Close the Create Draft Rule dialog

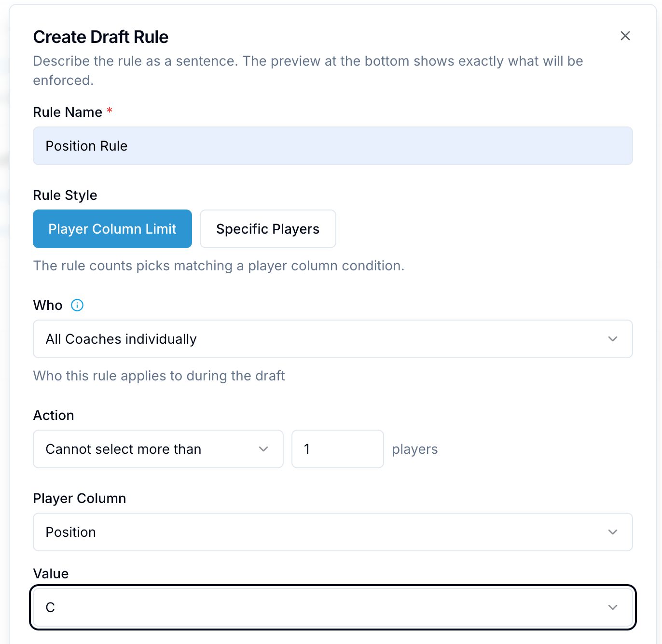tap(625, 36)
